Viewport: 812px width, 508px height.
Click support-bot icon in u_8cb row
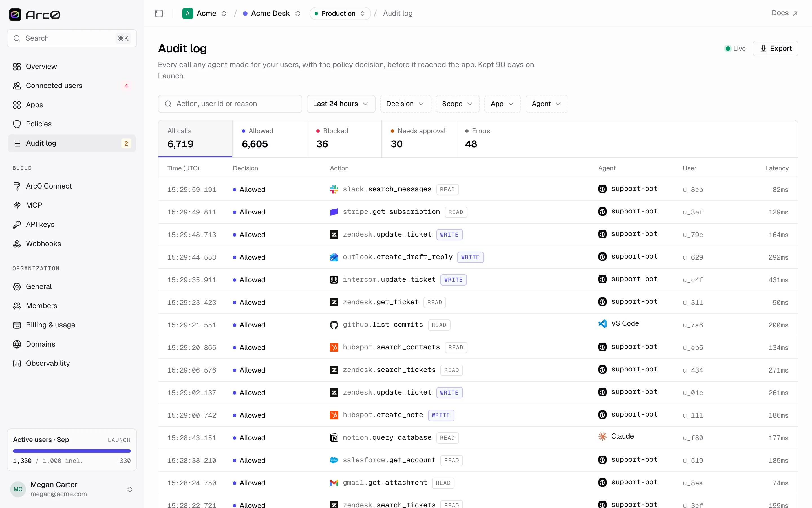(x=602, y=189)
